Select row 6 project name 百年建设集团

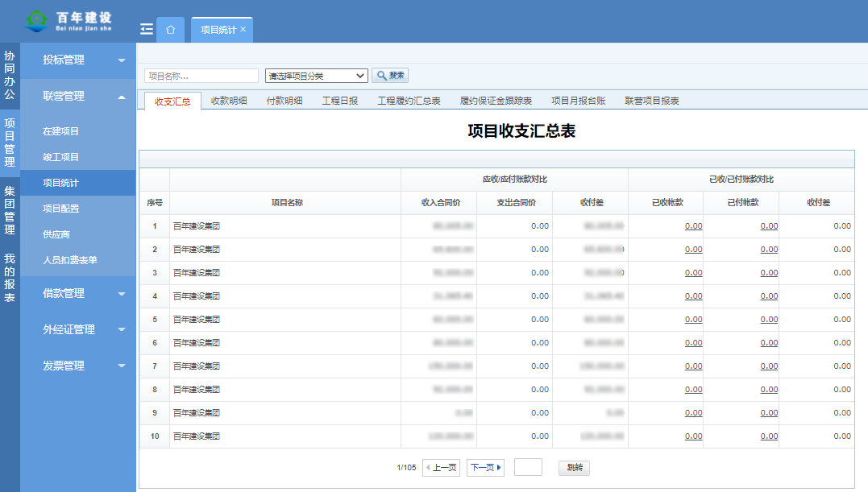[197, 343]
